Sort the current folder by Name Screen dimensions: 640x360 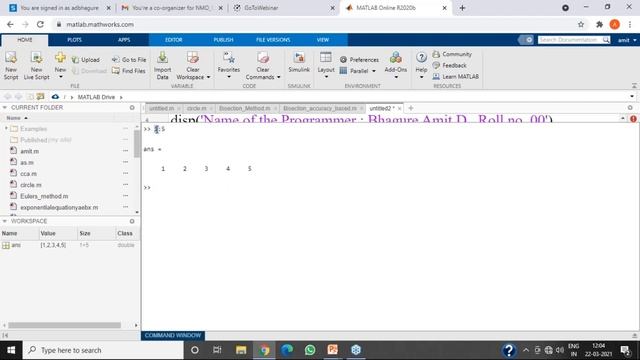click(x=13, y=118)
